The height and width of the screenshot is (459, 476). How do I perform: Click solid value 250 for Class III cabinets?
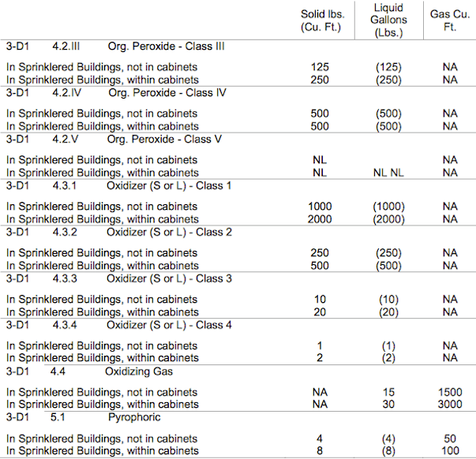pyautogui.click(x=320, y=80)
